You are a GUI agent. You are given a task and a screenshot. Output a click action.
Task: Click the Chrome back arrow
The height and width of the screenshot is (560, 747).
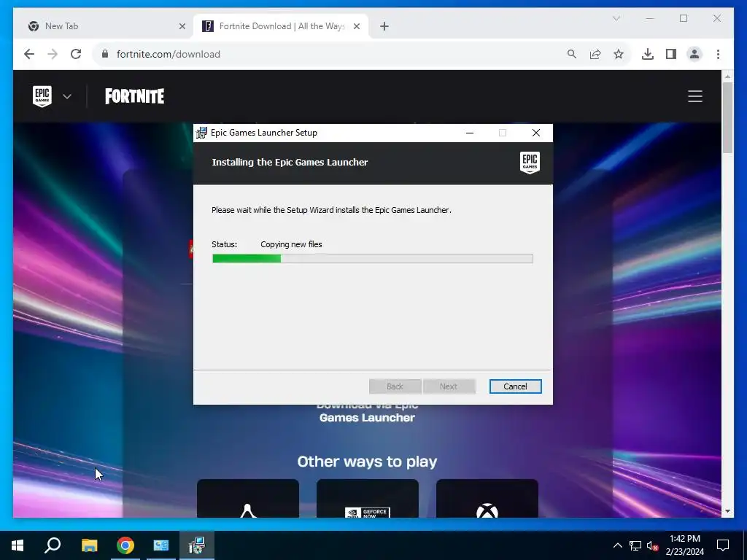(29, 54)
